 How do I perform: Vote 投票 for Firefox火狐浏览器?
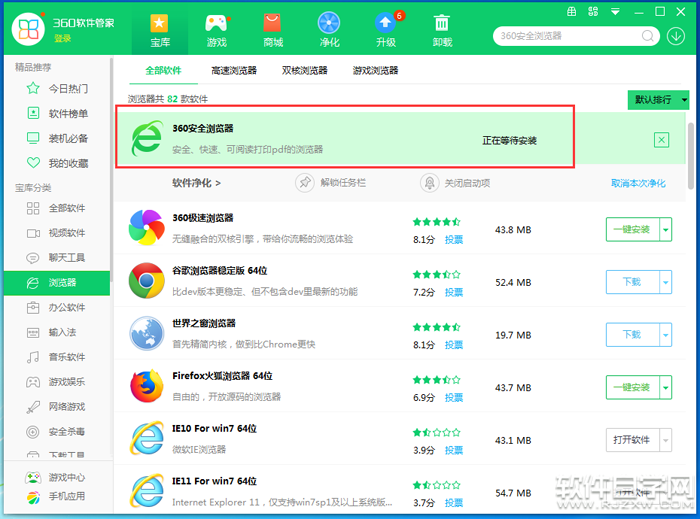pos(454,398)
